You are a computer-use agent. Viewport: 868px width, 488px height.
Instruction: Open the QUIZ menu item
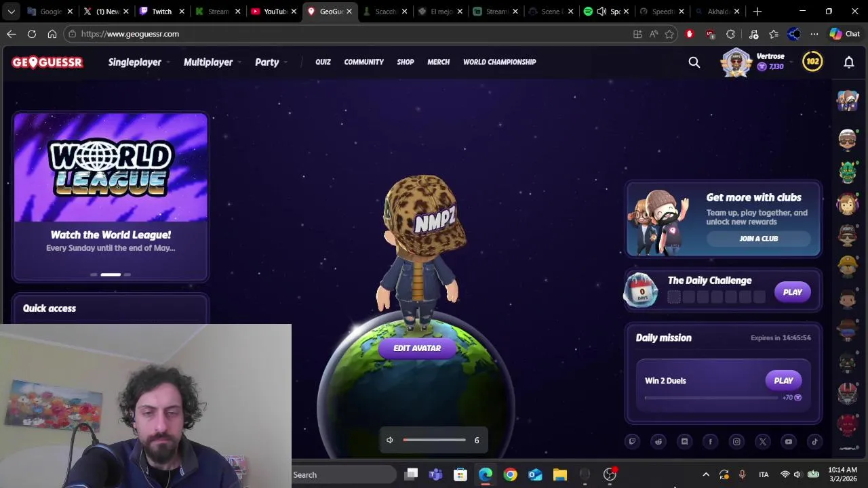click(323, 62)
